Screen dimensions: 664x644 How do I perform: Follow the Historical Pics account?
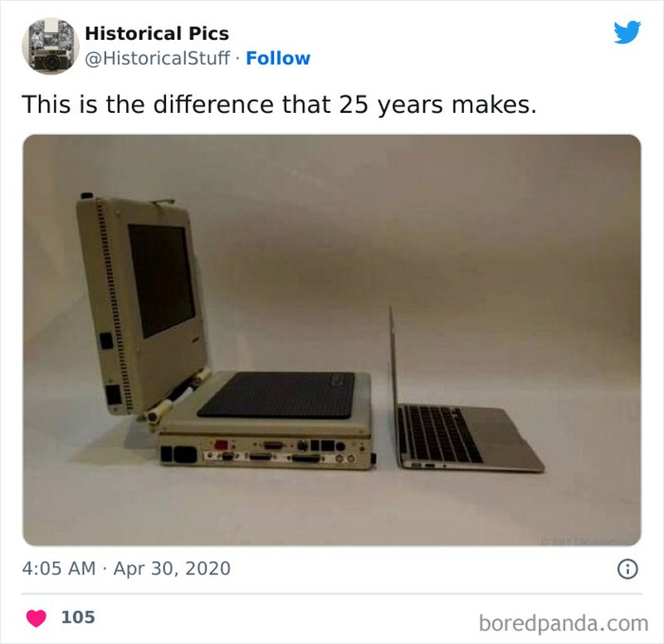click(x=278, y=58)
